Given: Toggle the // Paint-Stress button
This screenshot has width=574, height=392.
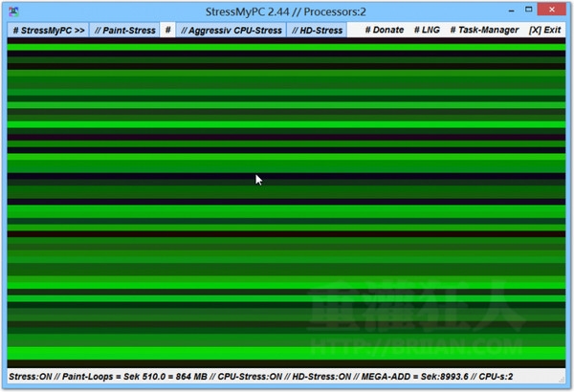Looking at the screenshot, I should coord(124,31).
